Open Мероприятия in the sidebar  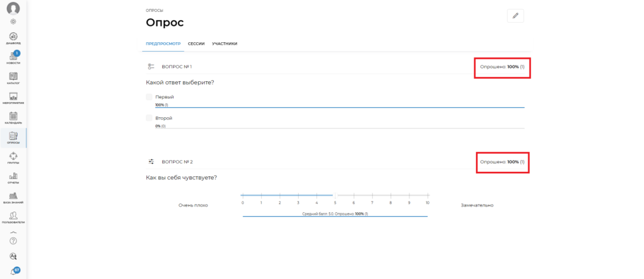[x=13, y=96]
